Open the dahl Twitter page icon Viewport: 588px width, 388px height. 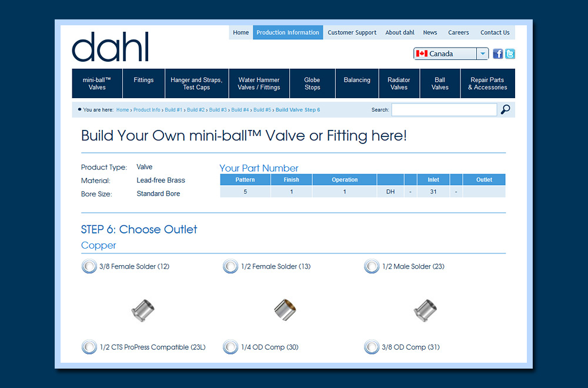pyautogui.click(x=510, y=53)
